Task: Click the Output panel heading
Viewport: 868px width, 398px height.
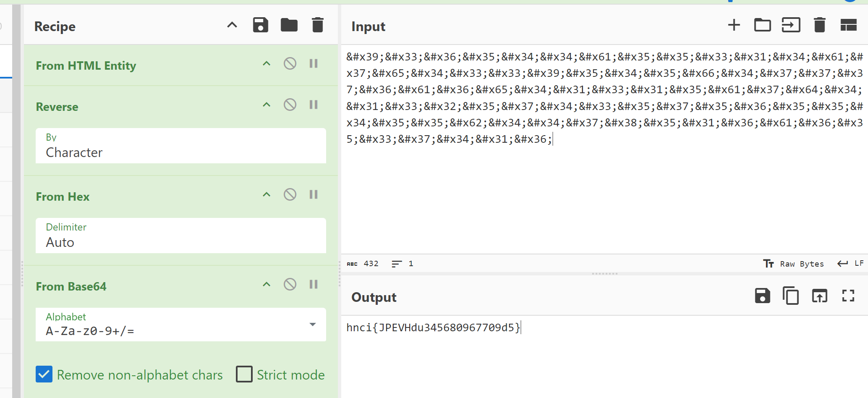Action: point(374,297)
